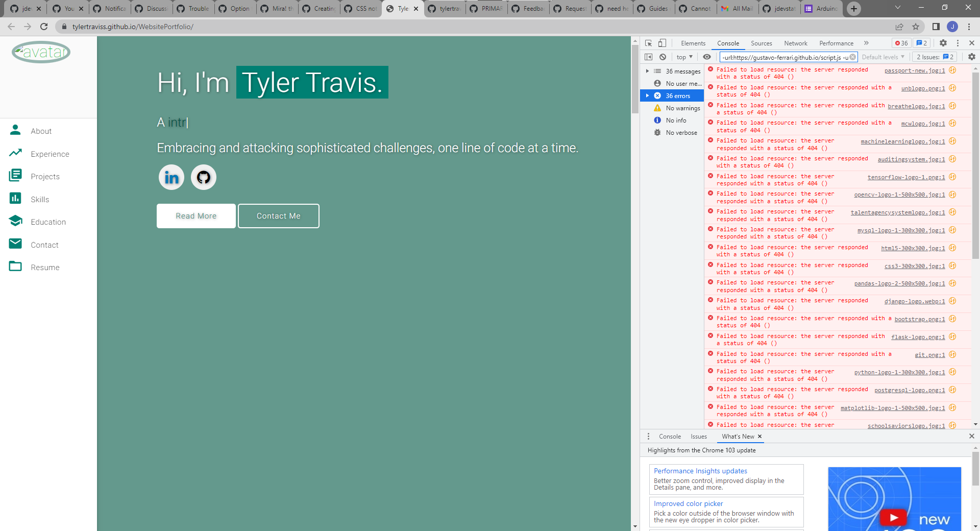Image resolution: width=980 pixels, height=531 pixels.
Task: Open the LinkedIn profile icon
Action: pos(171,177)
